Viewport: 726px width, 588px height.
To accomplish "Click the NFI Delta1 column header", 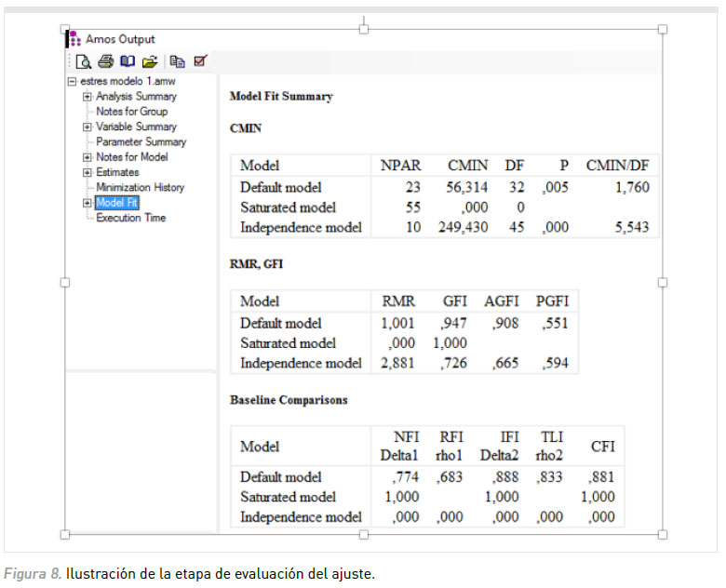I will tap(399, 447).
